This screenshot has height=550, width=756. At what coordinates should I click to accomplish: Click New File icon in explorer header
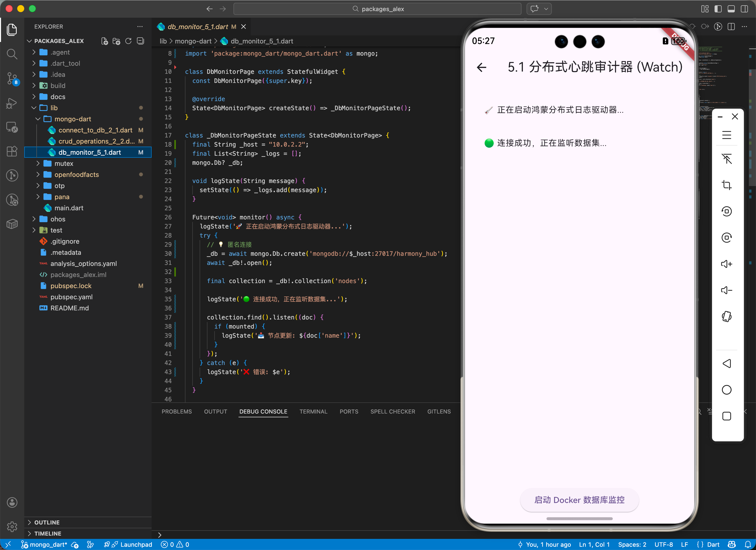pyautogui.click(x=104, y=41)
